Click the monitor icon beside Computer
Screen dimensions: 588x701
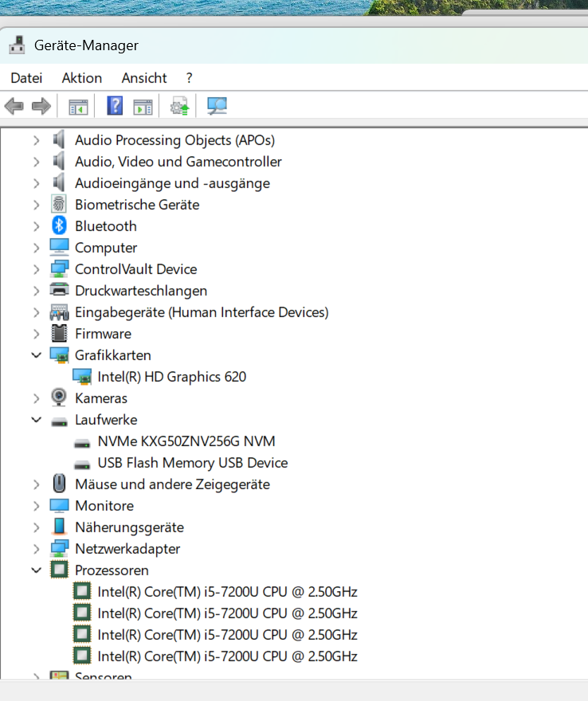[x=59, y=247]
